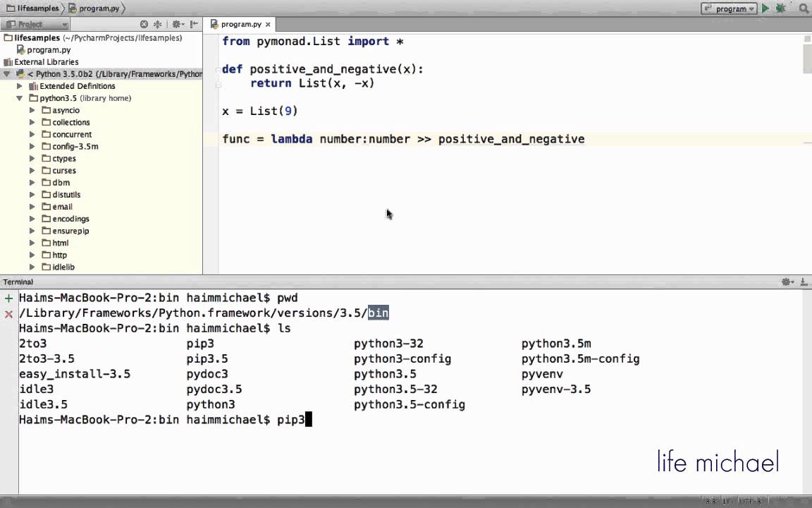Viewport: 812px width, 508px height.
Task: Expand the concurrent folder
Action: click(32, 134)
